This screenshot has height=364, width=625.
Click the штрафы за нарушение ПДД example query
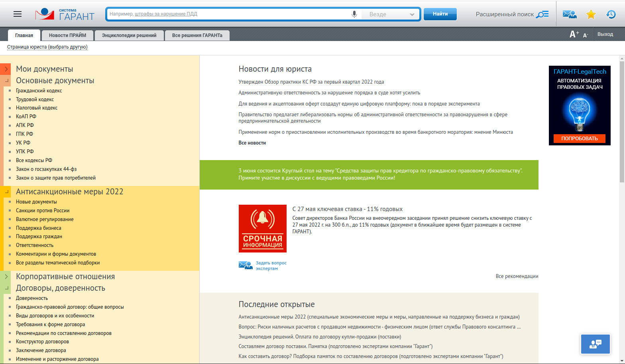pos(166,14)
